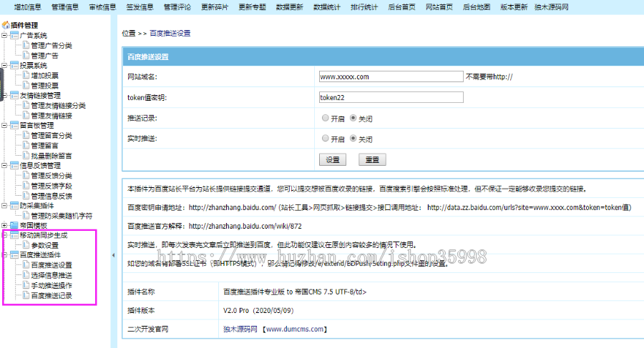Screen dimensions: 644x348
Task: Click the 投票系统 folder icon
Action: pyautogui.click(x=14, y=65)
